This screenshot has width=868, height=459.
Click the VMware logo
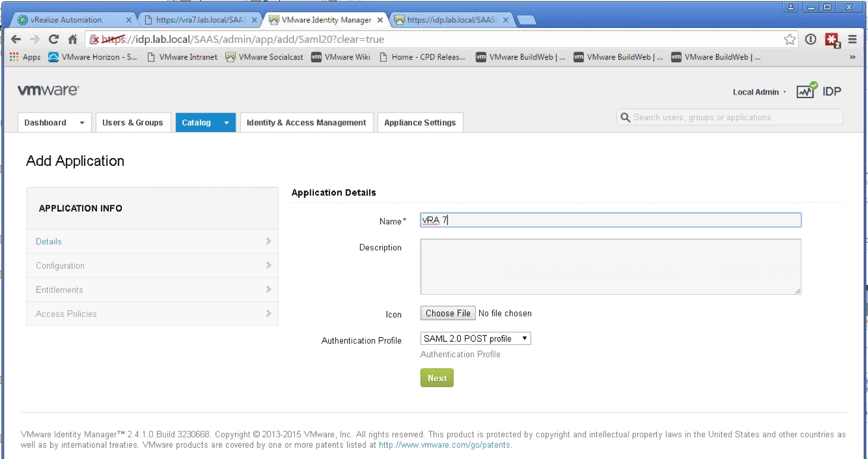pos(48,90)
